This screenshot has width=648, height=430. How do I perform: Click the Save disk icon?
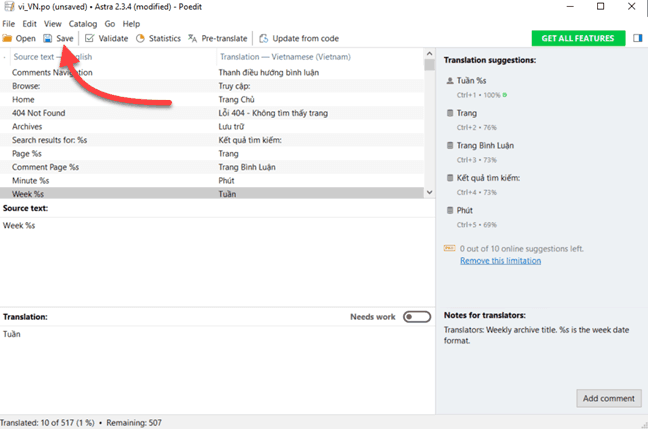tap(48, 38)
